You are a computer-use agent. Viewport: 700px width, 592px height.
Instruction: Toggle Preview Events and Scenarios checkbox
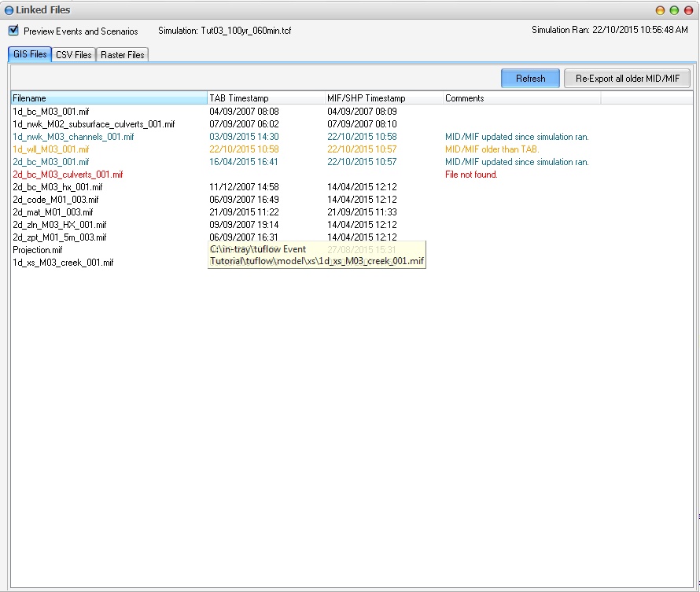point(13,31)
